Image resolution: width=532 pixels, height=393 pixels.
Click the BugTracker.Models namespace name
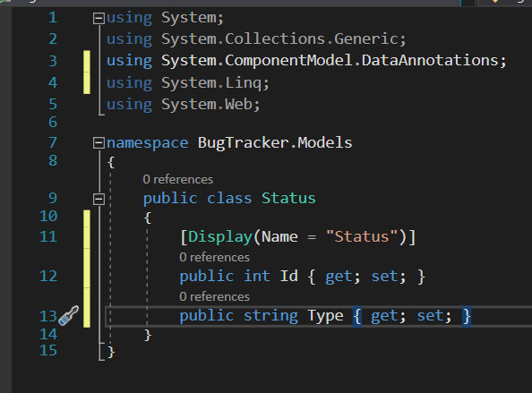click(275, 143)
